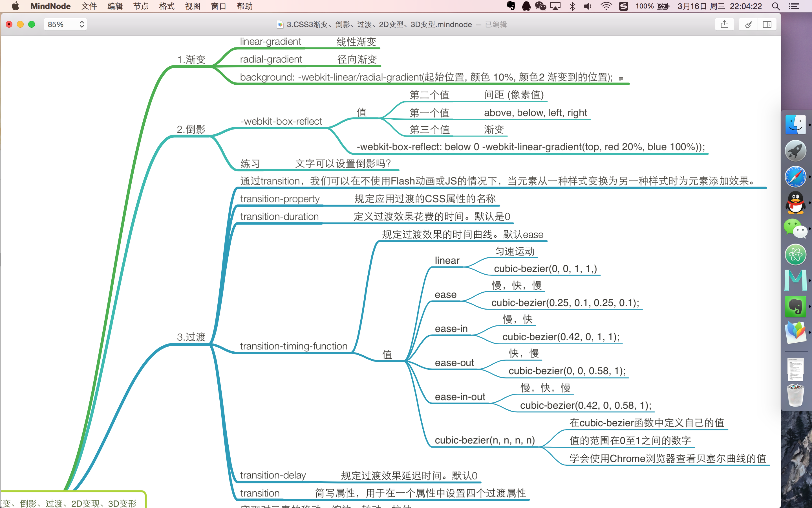Open the document stack in the Dock

click(x=796, y=370)
